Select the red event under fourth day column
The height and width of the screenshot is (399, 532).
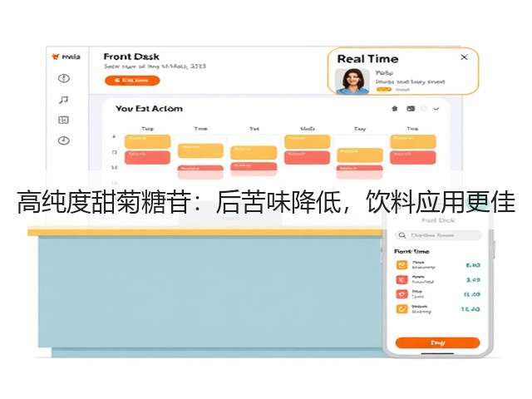coord(308,157)
